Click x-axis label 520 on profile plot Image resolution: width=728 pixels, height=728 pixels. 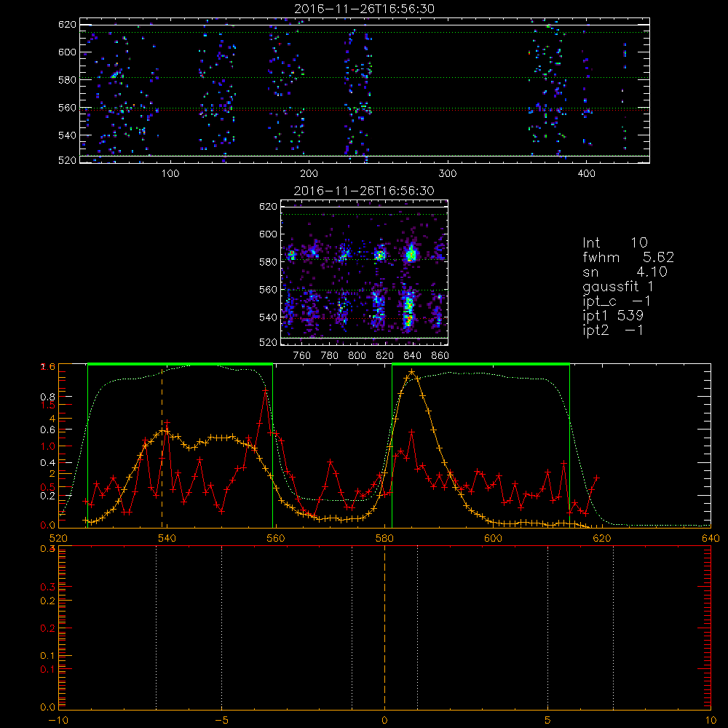(58, 539)
